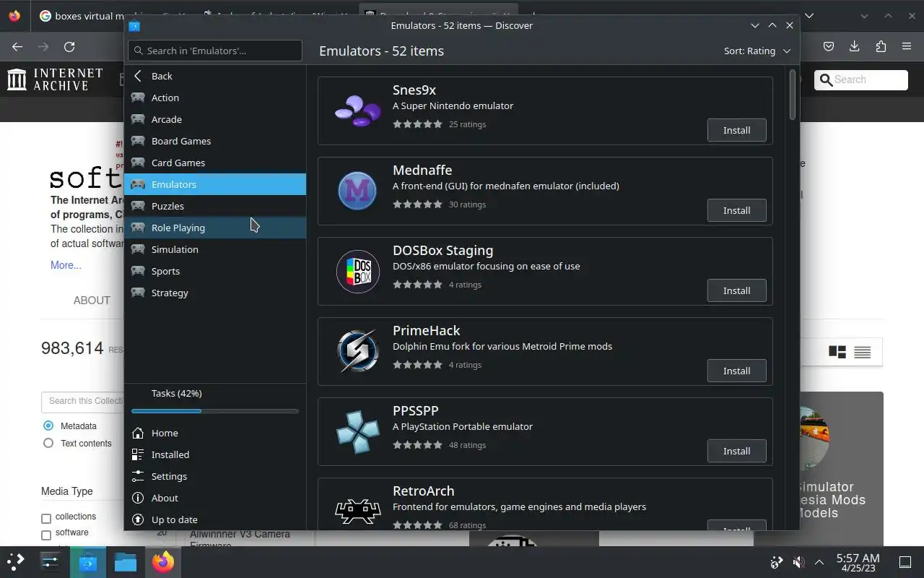Viewport: 924px width, 578px height.
Task: Expand the system tray hidden icons arrow
Action: pyautogui.click(x=819, y=562)
